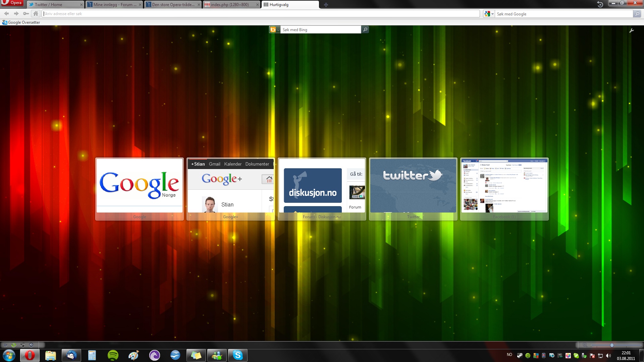Image resolution: width=644 pixels, height=362 pixels.
Task: Open the closed tabs trash icon
Action: point(600,4)
